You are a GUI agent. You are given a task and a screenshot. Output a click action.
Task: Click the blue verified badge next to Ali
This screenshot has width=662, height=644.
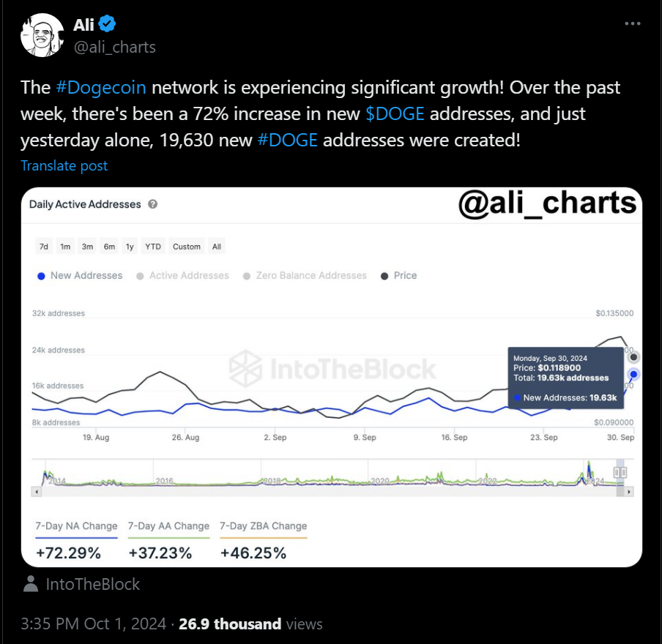107,23
